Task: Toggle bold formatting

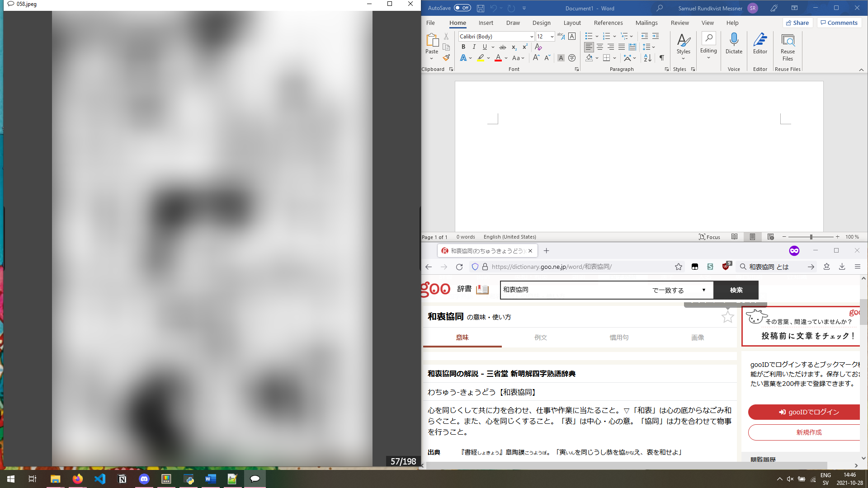Action: pyautogui.click(x=463, y=47)
